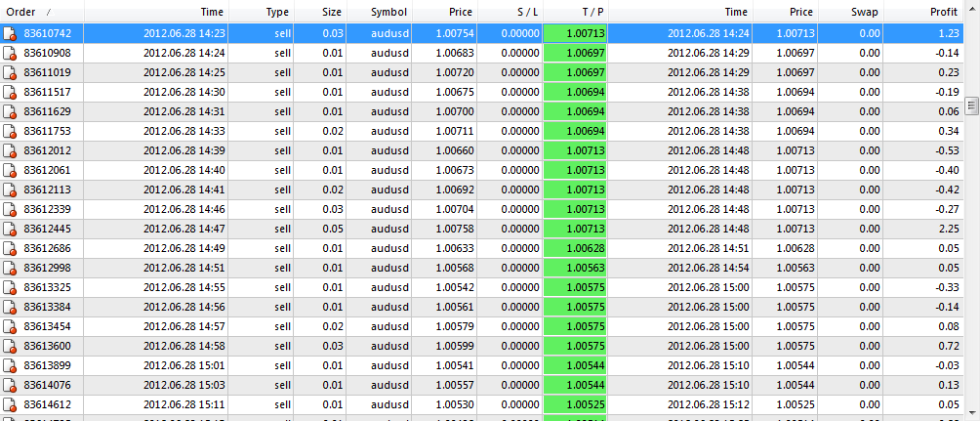980x421 pixels.
Task: Sort by the Size column header
Action: (x=320, y=12)
